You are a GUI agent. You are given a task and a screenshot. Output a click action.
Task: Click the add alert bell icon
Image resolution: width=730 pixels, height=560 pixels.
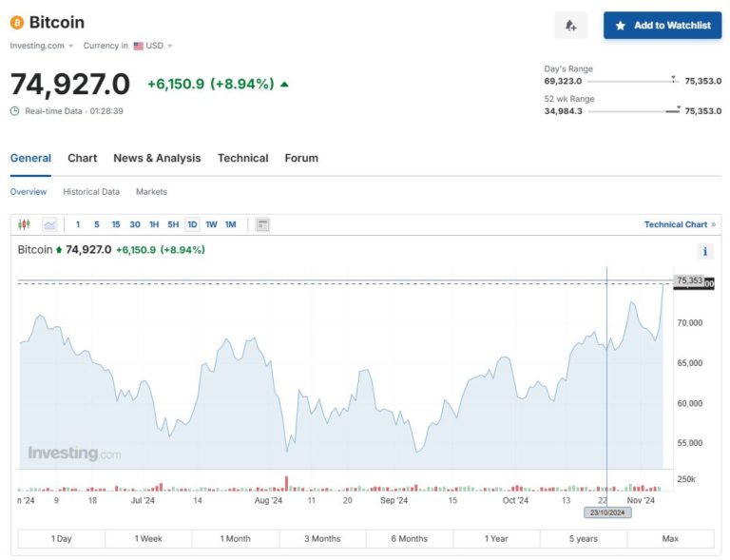point(570,26)
